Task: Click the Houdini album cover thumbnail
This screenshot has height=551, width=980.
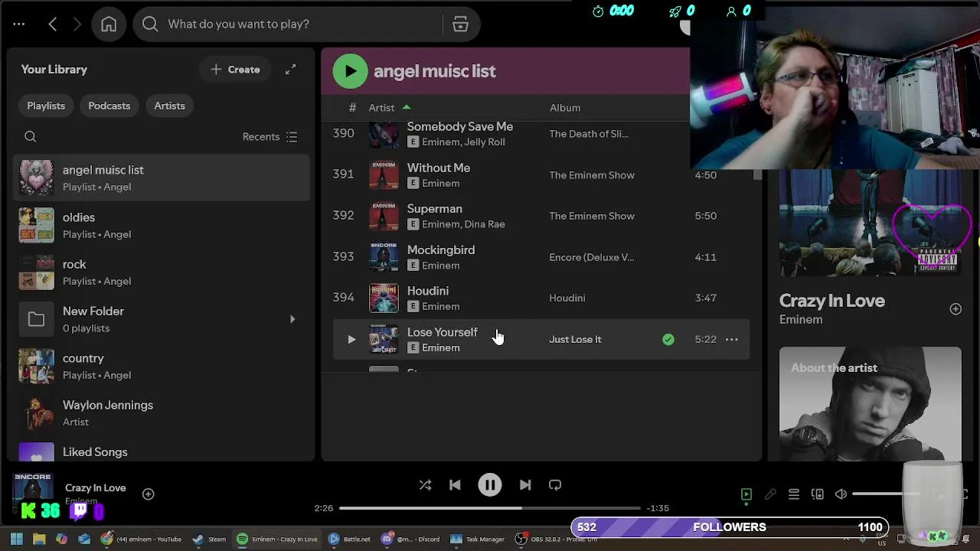Action: tap(384, 298)
